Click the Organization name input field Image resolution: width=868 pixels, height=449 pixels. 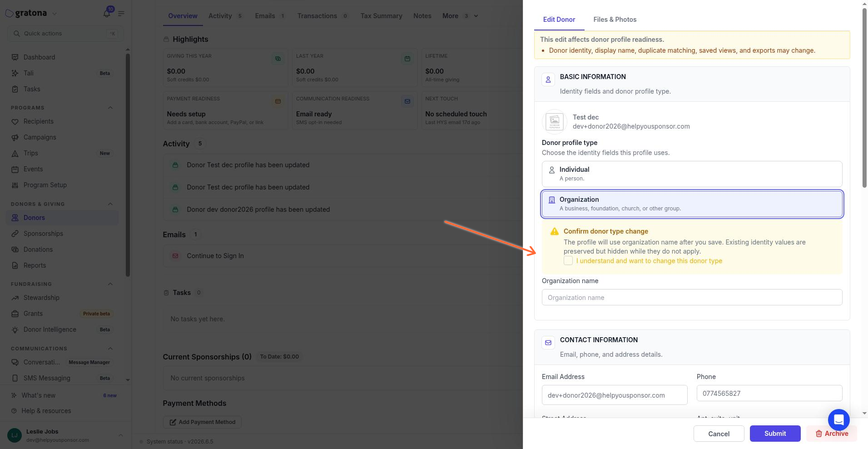click(692, 297)
